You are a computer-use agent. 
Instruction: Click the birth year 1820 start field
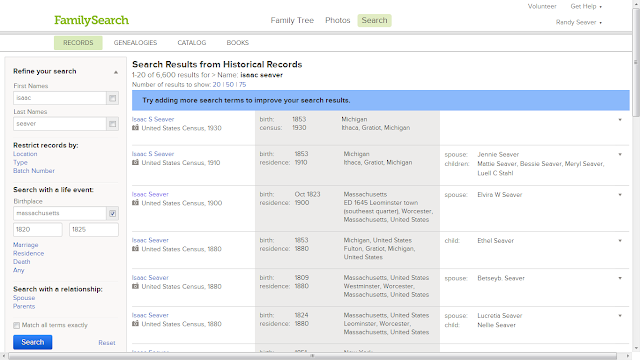[38, 229]
